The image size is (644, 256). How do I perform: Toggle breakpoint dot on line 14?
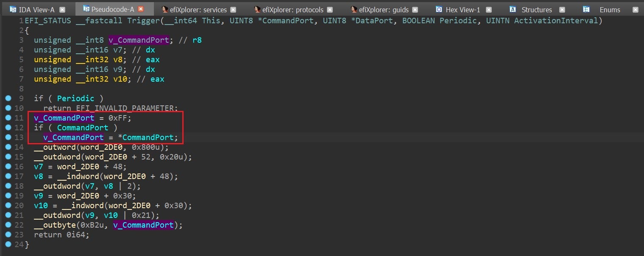click(8, 147)
